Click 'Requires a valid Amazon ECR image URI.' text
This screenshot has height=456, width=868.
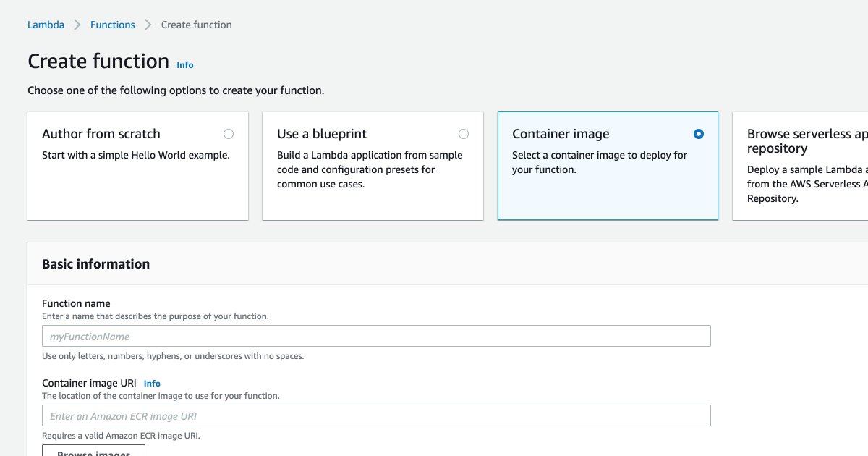[x=121, y=436]
